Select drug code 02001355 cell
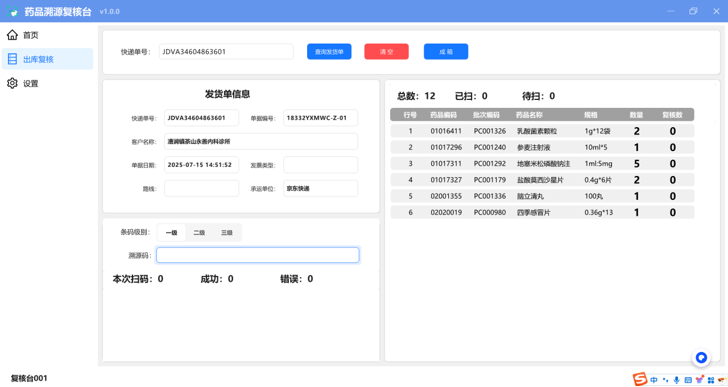The height and width of the screenshot is (387, 728). [446, 196]
